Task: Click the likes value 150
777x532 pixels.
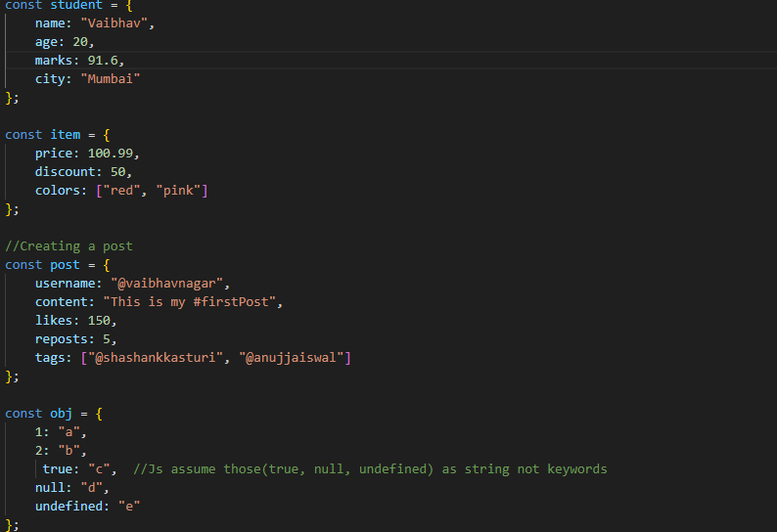Action: click(99, 321)
